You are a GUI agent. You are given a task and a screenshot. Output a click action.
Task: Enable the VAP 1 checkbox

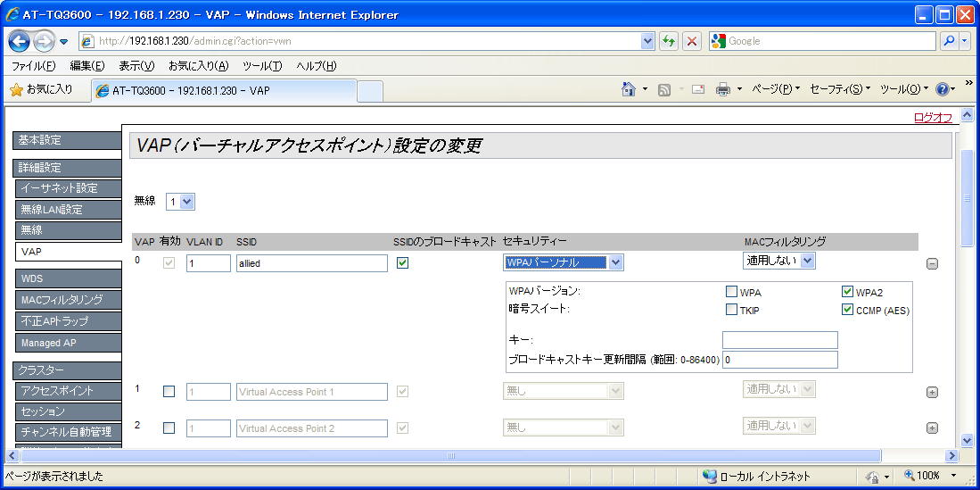169,391
